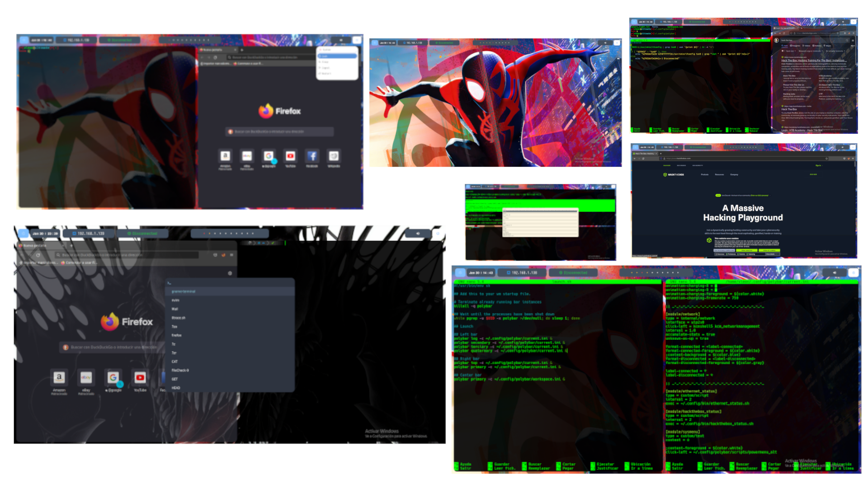Toggle the Preferences cookie checkbox
This screenshot has width=868, height=488.
coord(726,254)
